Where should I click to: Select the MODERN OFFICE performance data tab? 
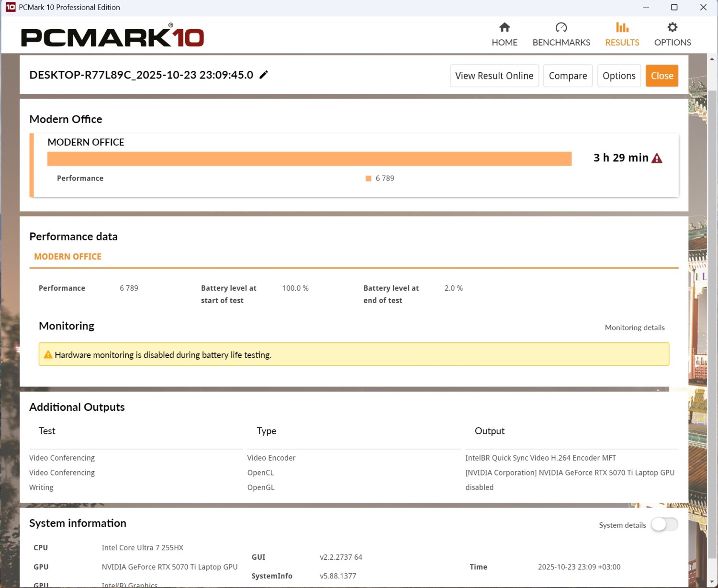[x=67, y=257]
